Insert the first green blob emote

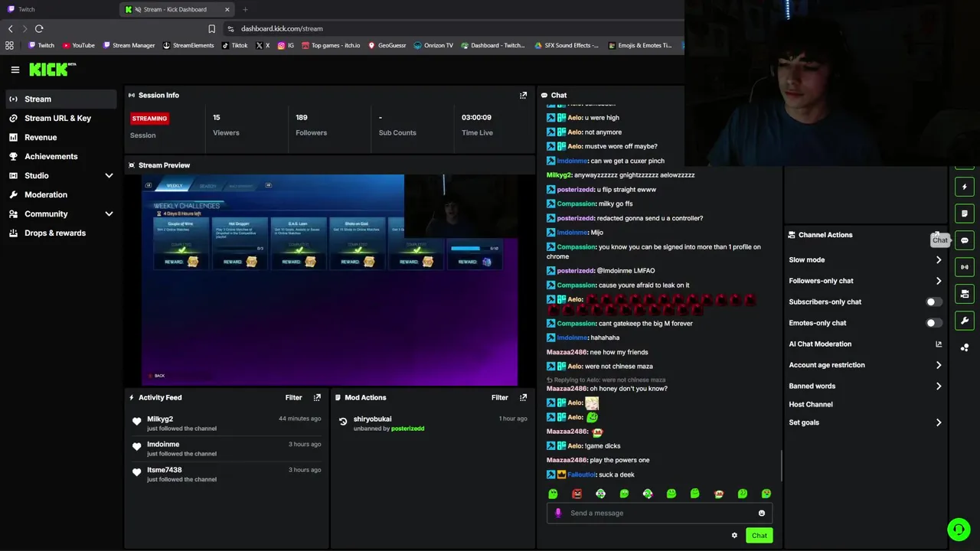pyautogui.click(x=553, y=494)
